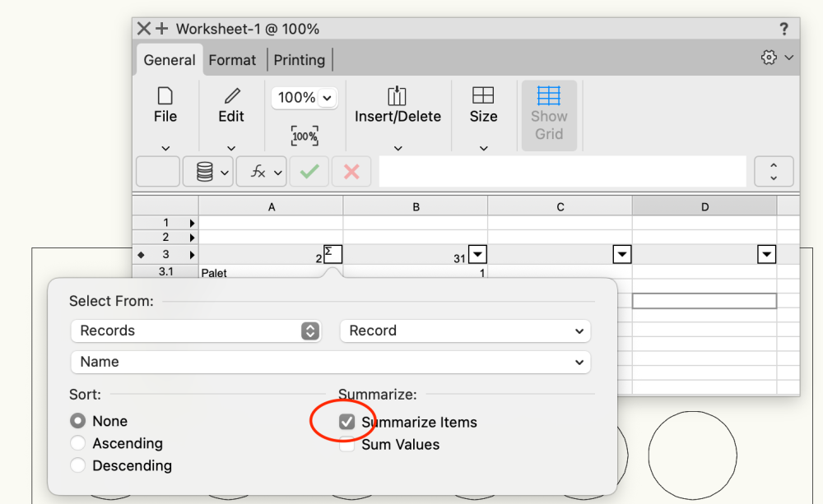Click the zoom to 100% fit icon
The height and width of the screenshot is (504, 823).
coord(305,136)
